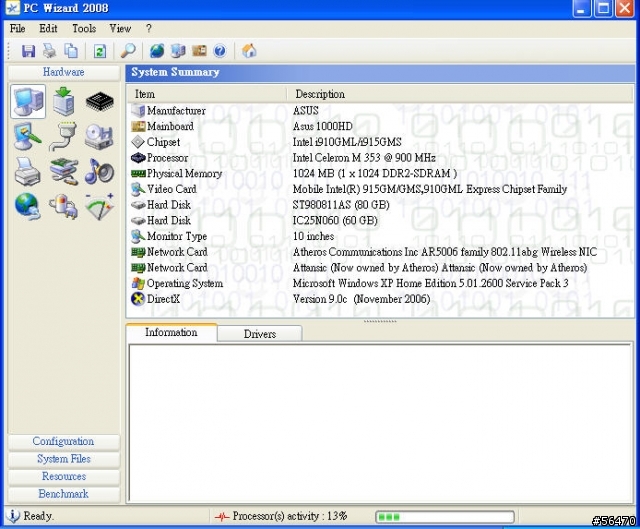Click the Description column header
This screenshot has height=529, width=640.
(460, 94)
